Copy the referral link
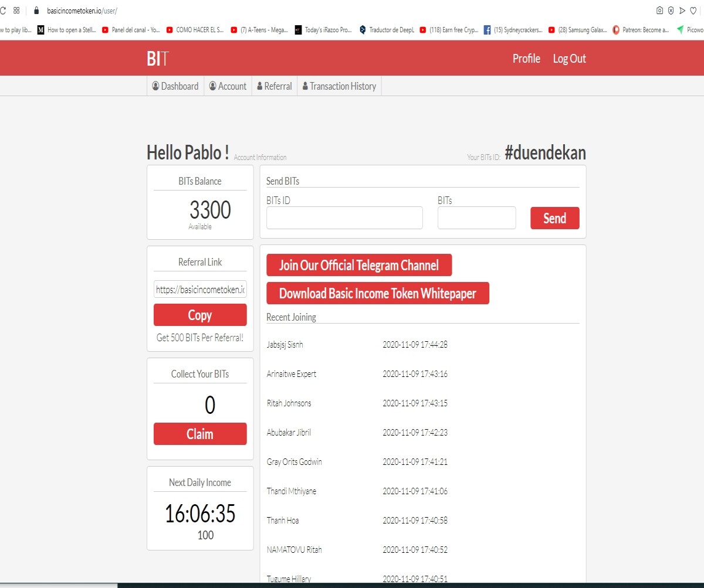The width and height of the screenshot is (704, 588). tap(200, 315)
